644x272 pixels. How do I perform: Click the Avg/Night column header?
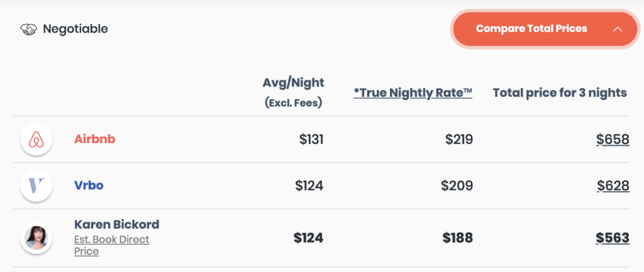click(293, 83)
